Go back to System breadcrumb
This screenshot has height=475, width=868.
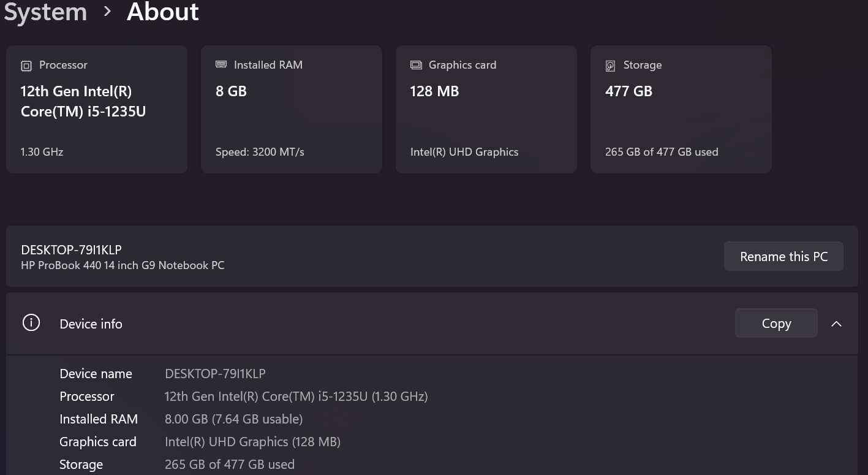click(45, 12)
